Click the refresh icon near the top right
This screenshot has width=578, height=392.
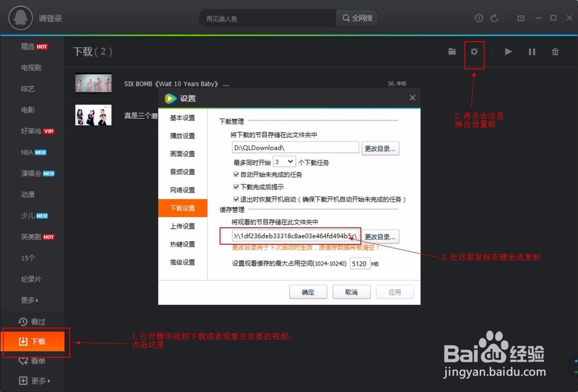[x=495, y=18]
